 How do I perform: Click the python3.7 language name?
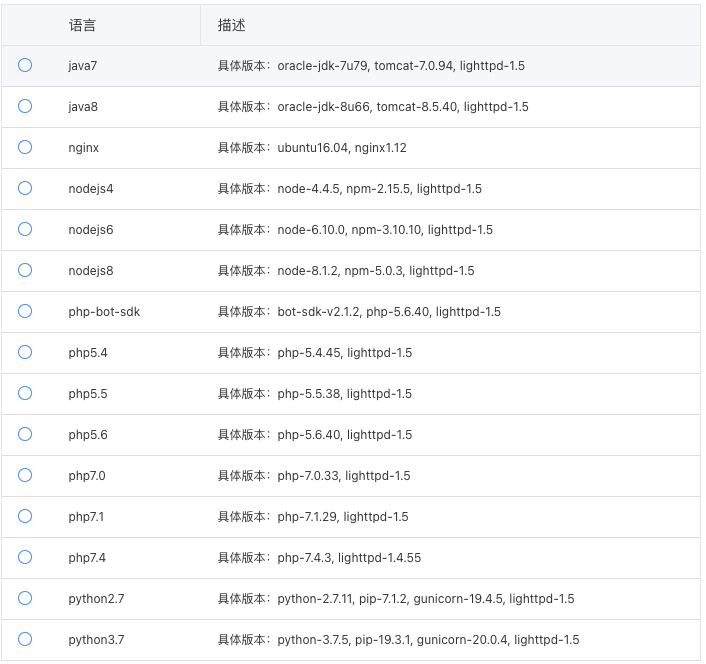click(x=96, y=639)
